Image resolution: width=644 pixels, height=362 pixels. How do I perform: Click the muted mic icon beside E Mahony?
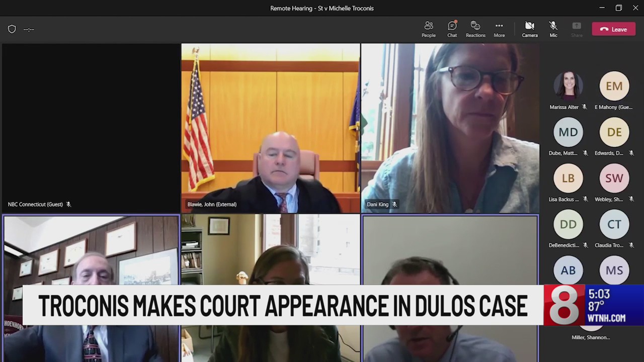coord(634,107)
